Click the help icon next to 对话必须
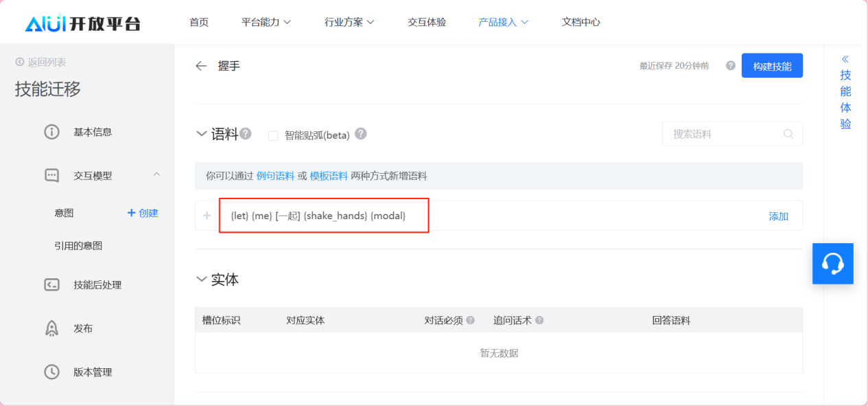The height and width of the screenshot is (406, 868). click(471, 320)
